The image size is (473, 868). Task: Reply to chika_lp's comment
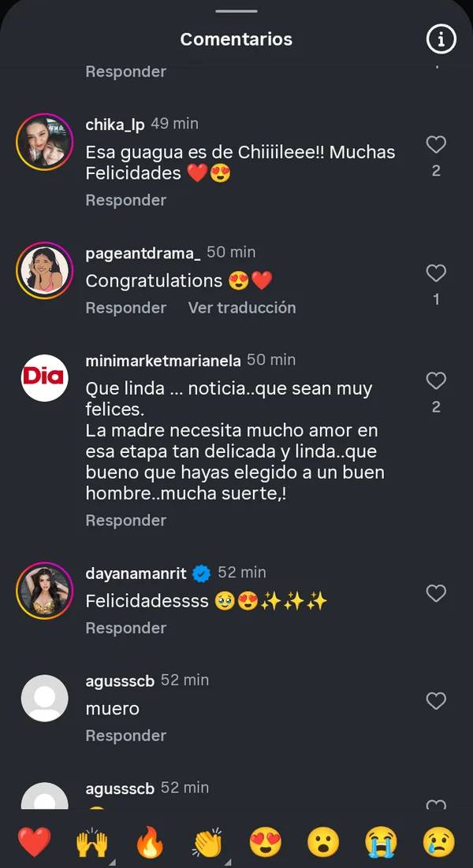tap(126, 200)
